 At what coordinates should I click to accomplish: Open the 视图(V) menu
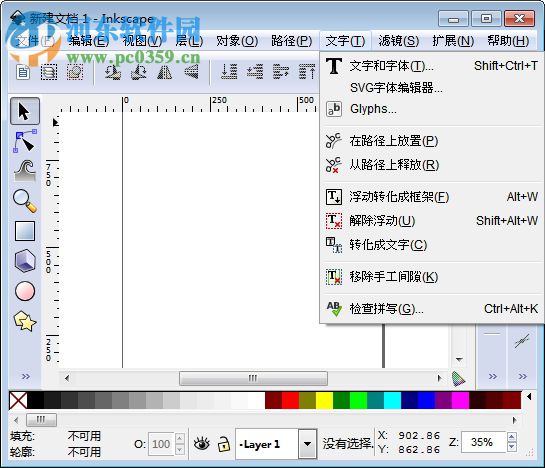143,41
